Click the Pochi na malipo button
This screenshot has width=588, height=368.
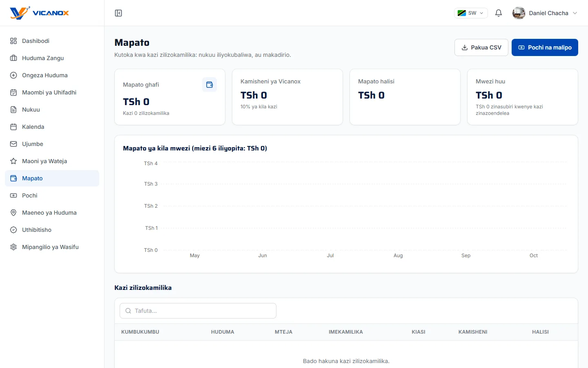point(545,47)
